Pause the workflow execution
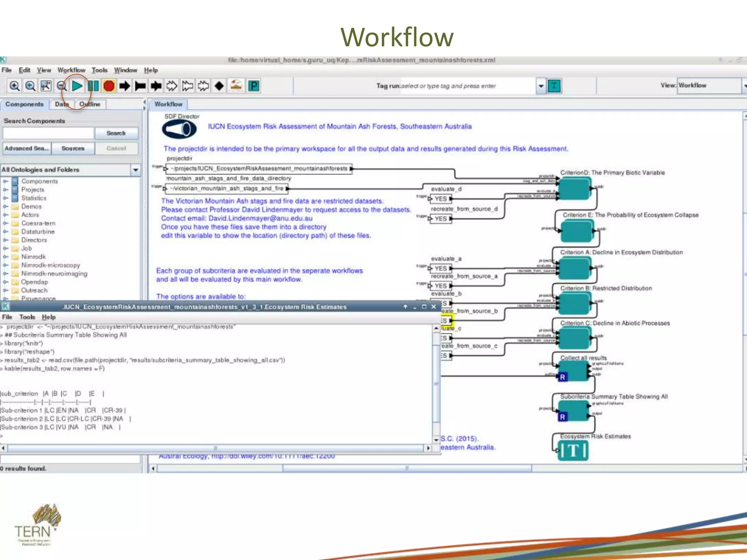 point(93,86)
